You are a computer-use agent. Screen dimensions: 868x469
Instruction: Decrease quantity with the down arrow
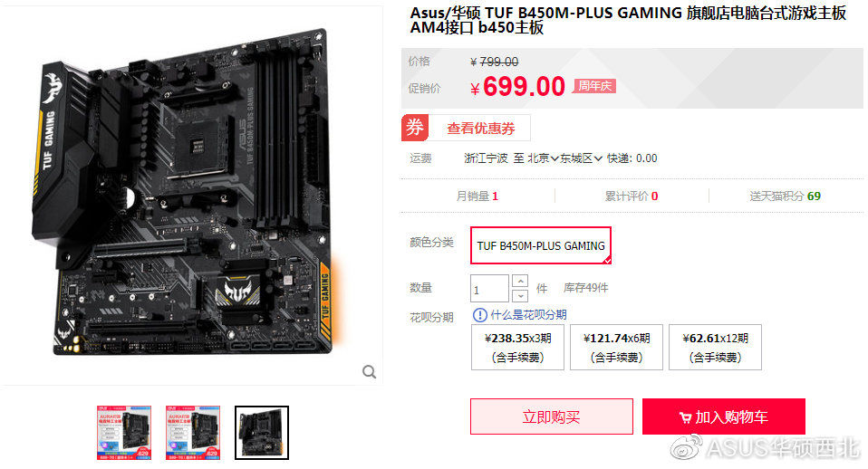pyautogui.click(x=520, y=295)
